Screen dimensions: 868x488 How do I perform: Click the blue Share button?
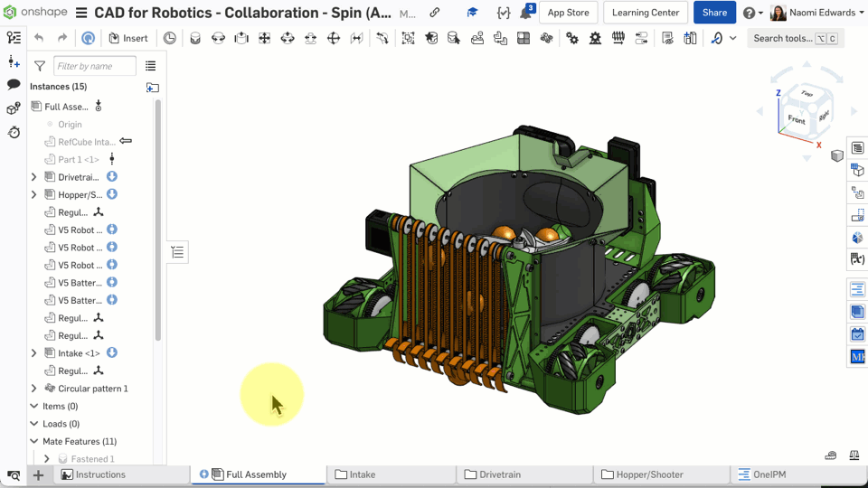pos(714,13)
